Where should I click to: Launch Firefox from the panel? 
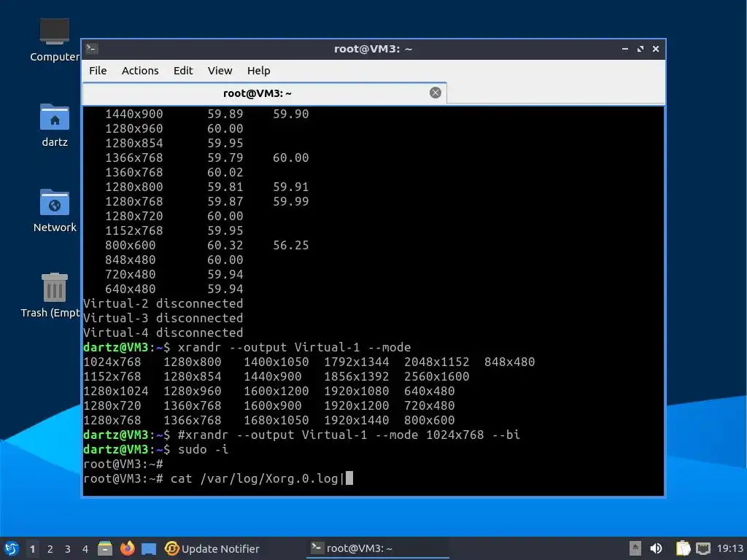[127, 548]
